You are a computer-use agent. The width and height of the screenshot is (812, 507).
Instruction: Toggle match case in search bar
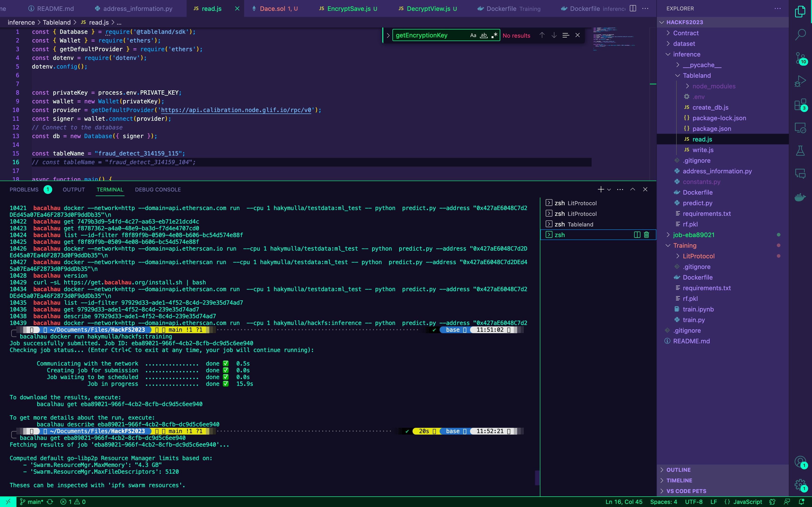473,35
